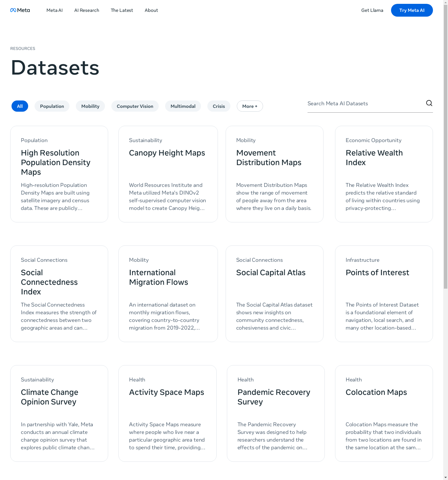Open the Relative Wealth Index card
448x480 pixels.
click(x=384, y=174)
